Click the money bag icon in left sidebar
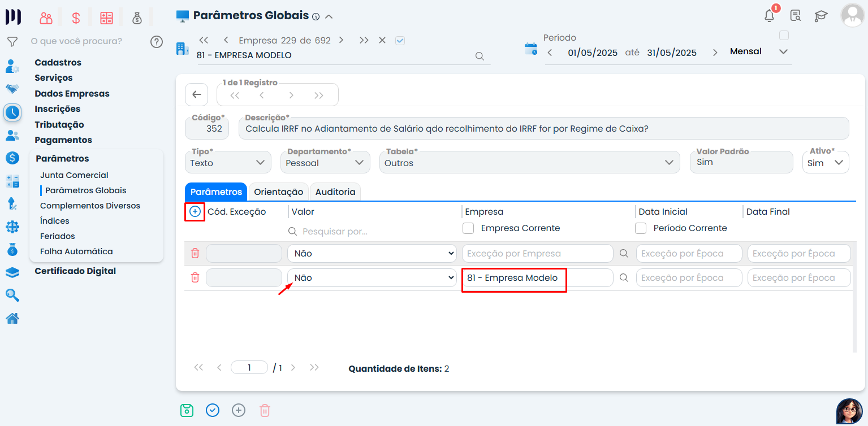The height and width of the screenshot is (426, 868). (12, 249)
